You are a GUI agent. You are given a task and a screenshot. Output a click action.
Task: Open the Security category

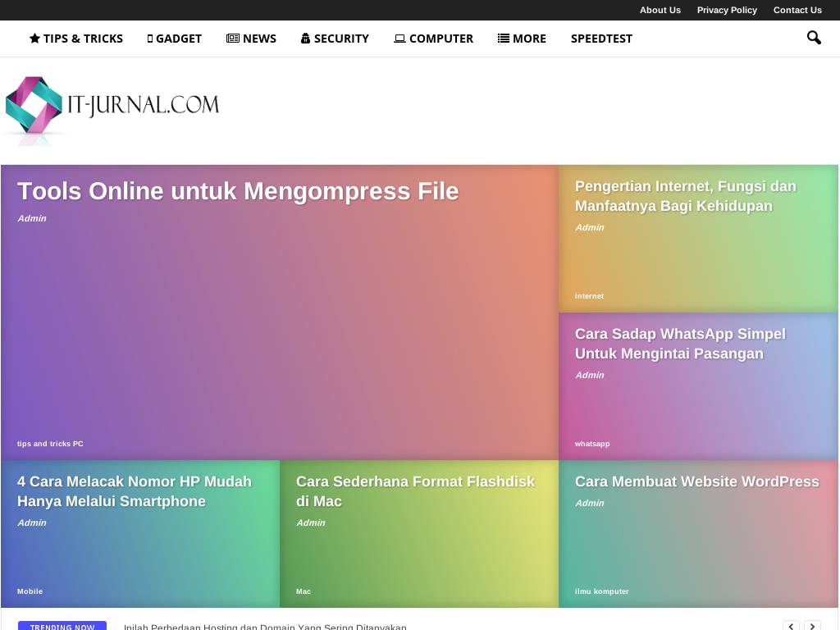(x=335, y=39)
